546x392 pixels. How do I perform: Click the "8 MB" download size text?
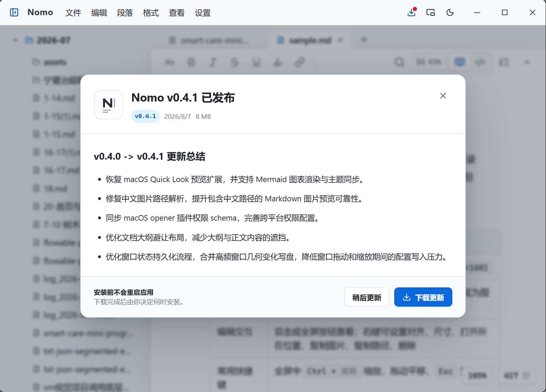[203, 117]
